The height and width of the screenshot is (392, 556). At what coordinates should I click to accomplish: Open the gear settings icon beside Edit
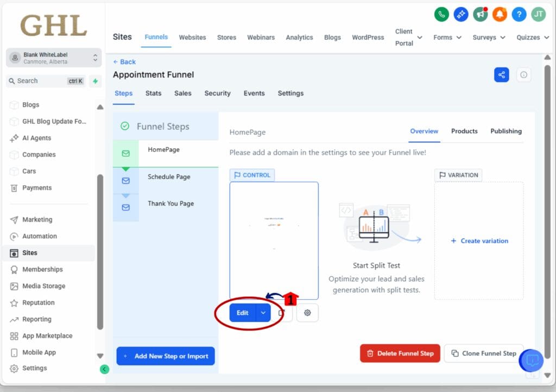[x=307, y=313]
